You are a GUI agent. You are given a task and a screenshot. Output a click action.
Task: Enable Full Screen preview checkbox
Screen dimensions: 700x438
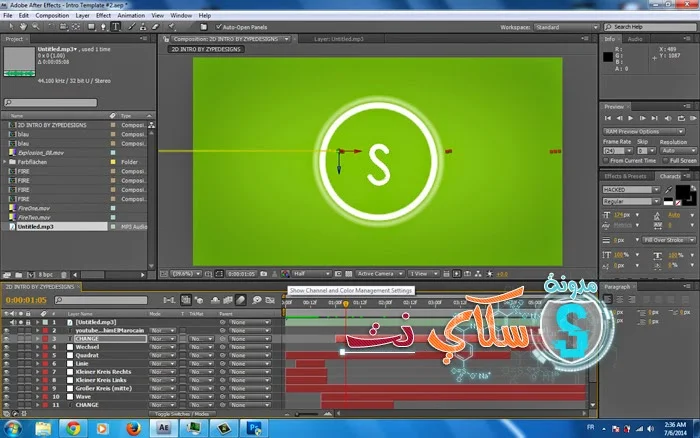point(666,160)
